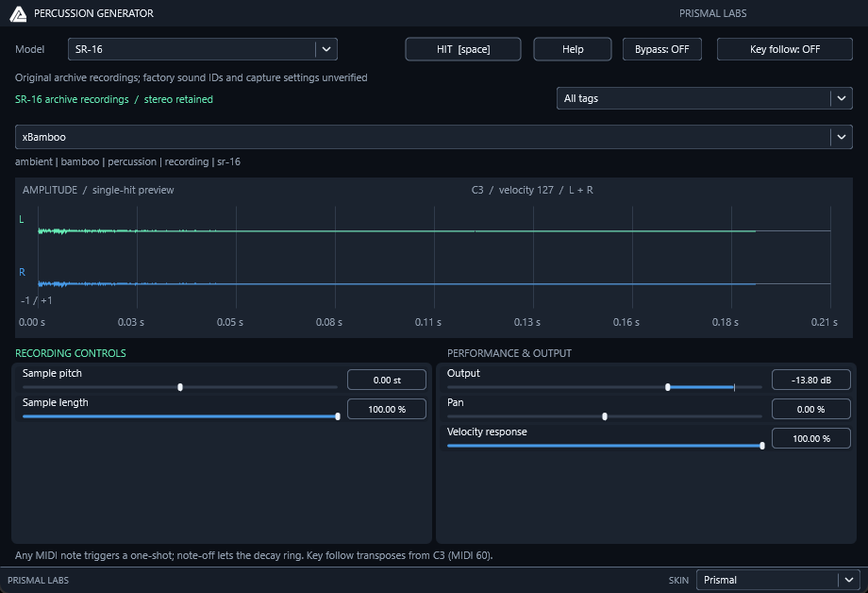Click the MIDI note one-shot hint text
The height and width of the screenshot is (593, 868).
[254, 555]
